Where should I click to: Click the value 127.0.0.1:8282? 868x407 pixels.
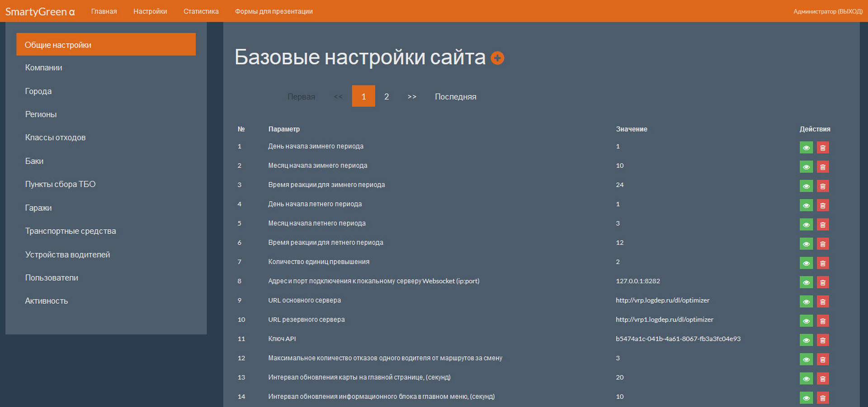[638, 281]
